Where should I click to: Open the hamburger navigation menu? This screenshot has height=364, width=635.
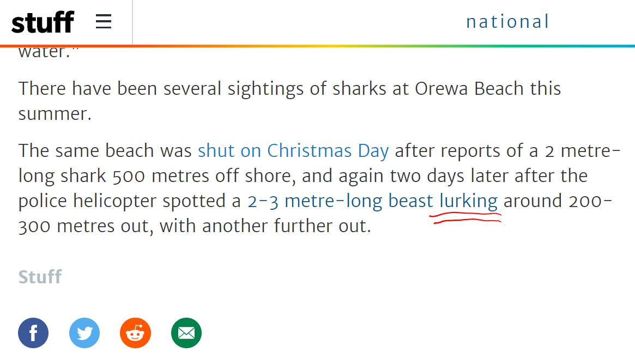tap(104, 22)
